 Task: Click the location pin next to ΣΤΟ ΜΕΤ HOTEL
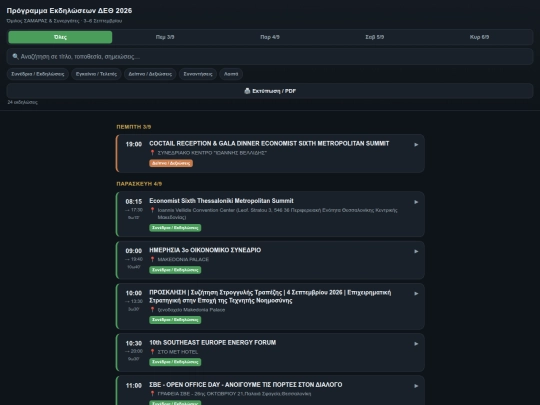tap(152, 352)
